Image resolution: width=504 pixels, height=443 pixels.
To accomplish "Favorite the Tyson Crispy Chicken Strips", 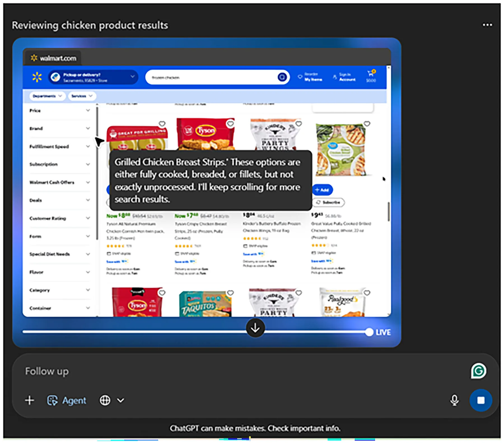I will point(230,124).
